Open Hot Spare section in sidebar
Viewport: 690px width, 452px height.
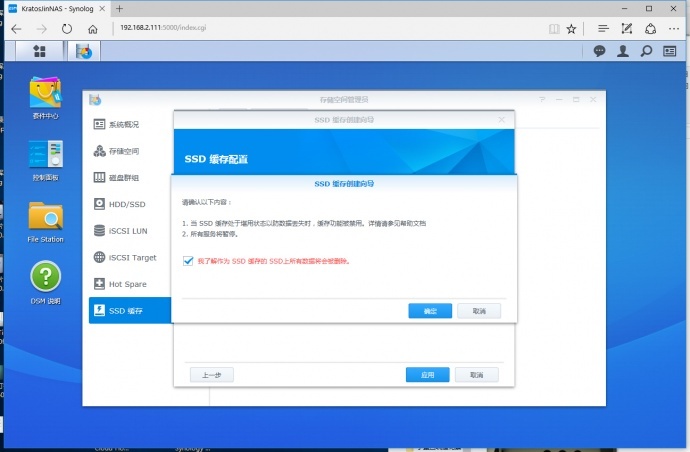point(129,284)
